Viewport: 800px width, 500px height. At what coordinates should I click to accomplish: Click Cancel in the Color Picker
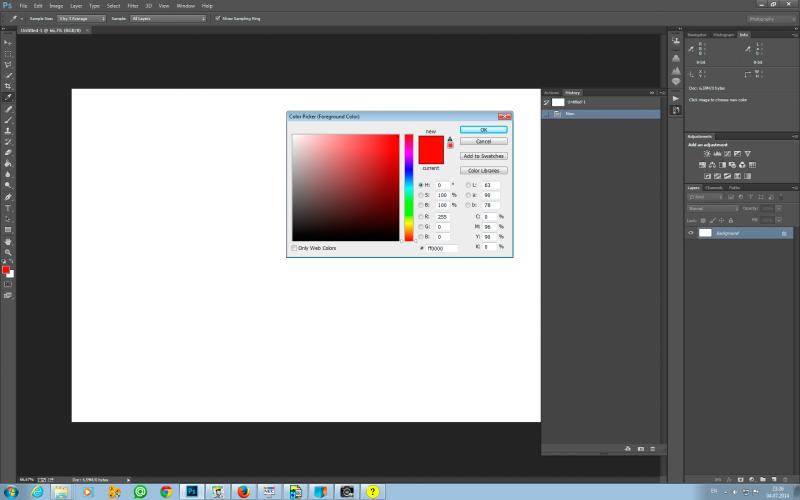pyautogui.click(x=484, y=141)
